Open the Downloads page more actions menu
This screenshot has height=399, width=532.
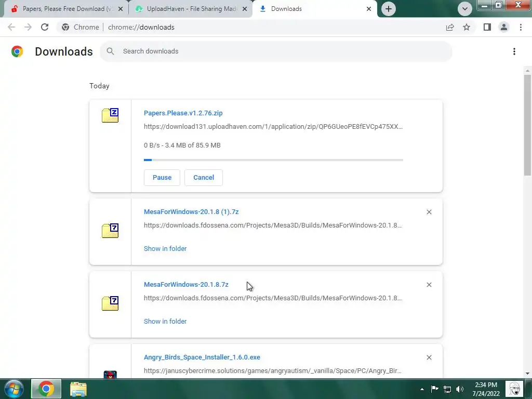pos(514,51)
